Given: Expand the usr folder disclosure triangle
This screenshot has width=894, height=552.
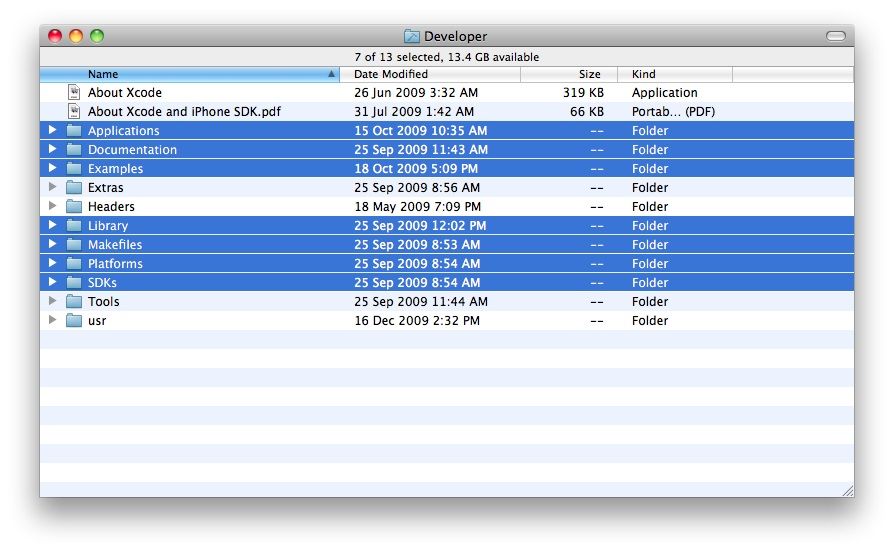Looking at the screenshot, I should (52, 320).
